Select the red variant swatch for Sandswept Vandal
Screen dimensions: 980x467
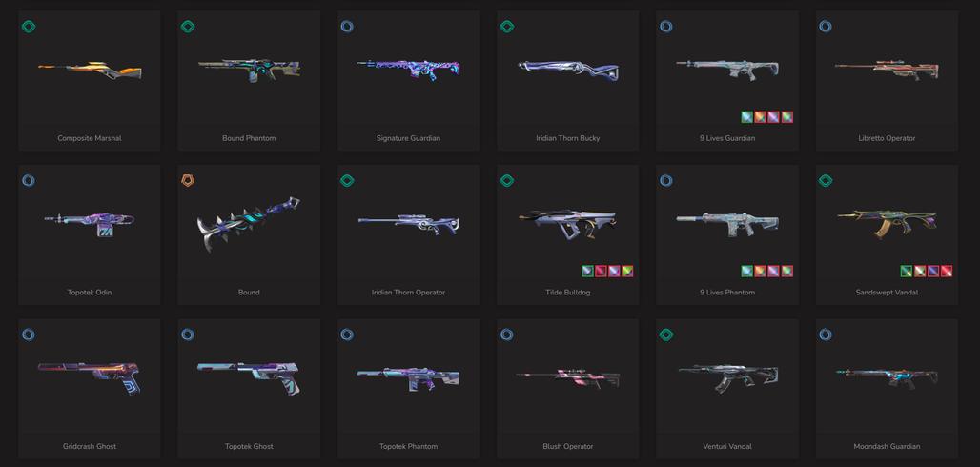[x=947, y=272]
